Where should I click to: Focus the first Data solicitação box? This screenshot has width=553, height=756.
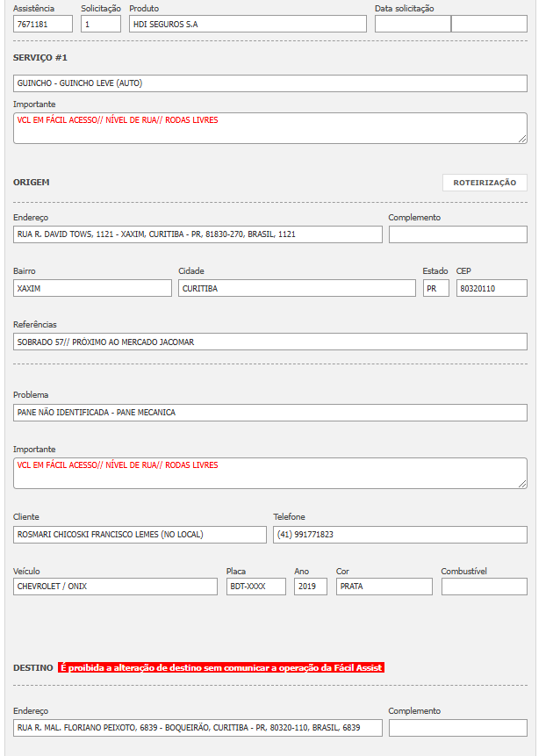click(412, 25)
